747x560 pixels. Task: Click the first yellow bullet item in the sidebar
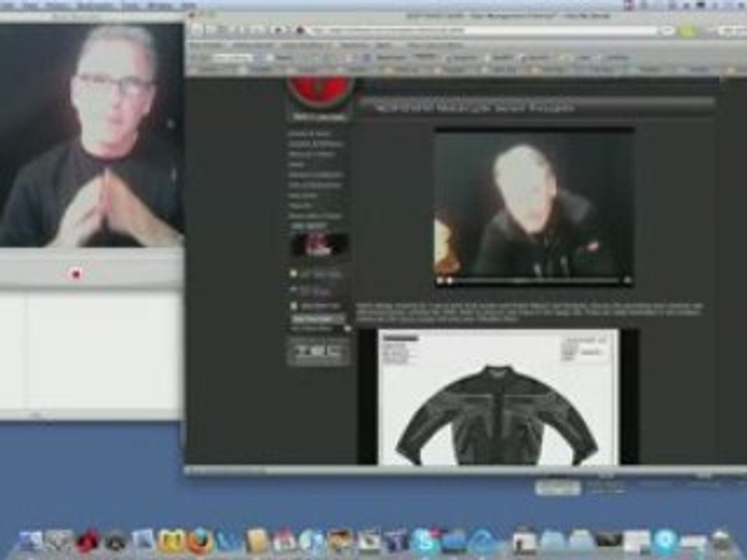click(x=316, y=275)
